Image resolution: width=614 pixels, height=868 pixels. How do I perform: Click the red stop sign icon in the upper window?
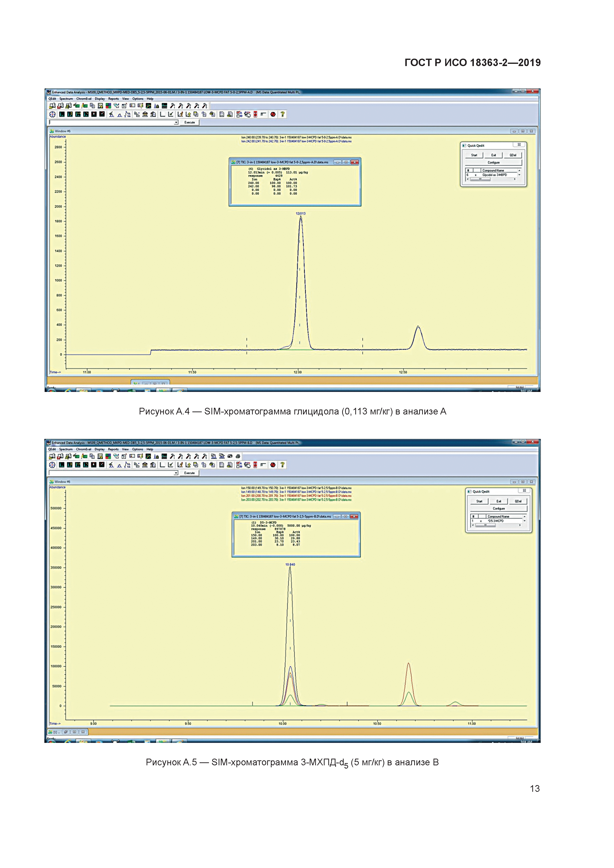[x=273, y=114]
